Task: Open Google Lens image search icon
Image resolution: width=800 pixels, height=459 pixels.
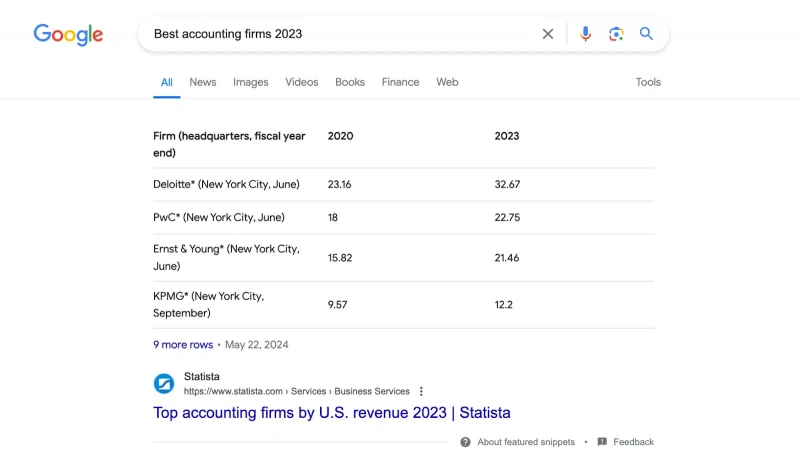Action: [616, 34]
